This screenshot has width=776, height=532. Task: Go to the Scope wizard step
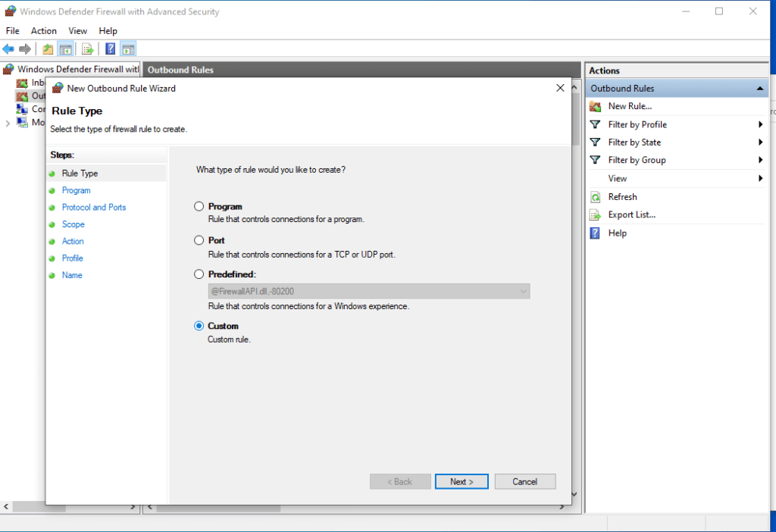74,224
